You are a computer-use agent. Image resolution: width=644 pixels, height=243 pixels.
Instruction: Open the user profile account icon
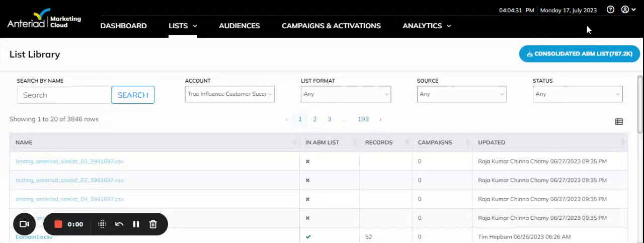pos(625,10)
